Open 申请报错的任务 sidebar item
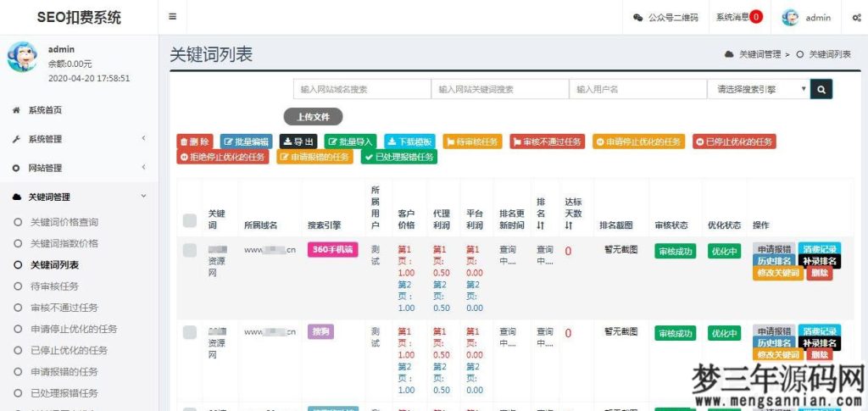This screenshot has width=868, height=411. (64, 372)
